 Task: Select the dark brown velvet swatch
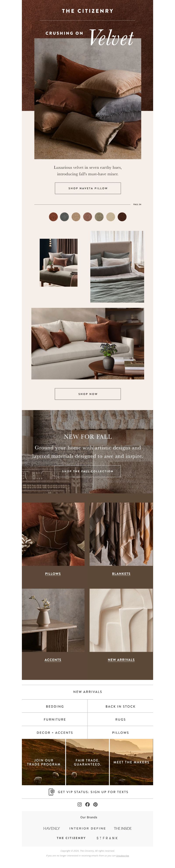[x=122, y=217]
